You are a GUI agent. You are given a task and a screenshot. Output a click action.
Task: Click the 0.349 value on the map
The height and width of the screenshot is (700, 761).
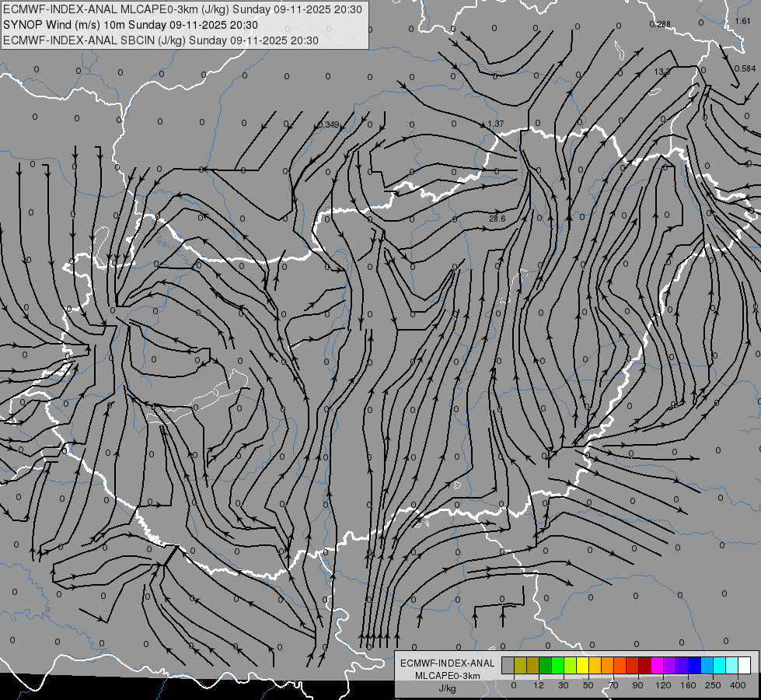pyautogui.click(x=329, y=125)
